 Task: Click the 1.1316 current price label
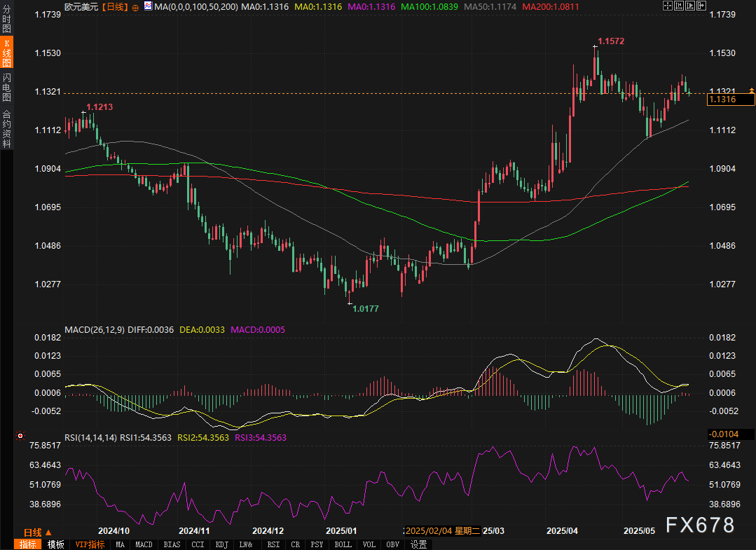tap(731, 100)
